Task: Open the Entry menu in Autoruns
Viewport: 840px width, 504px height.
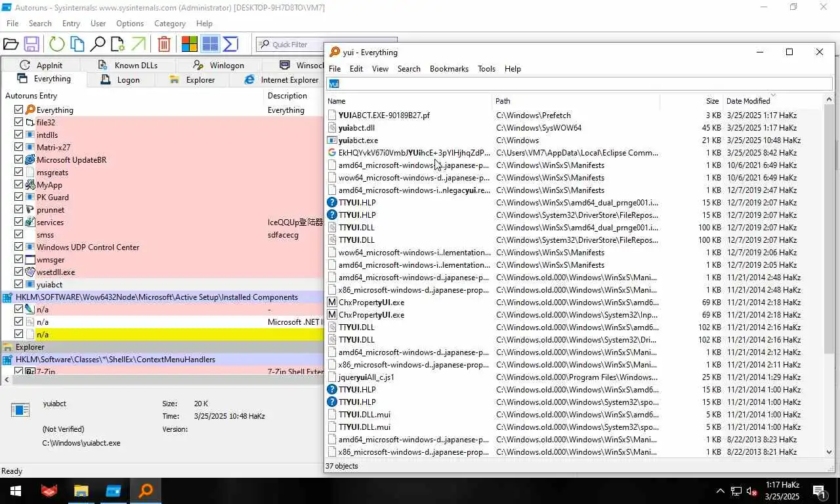Action: 71,24
